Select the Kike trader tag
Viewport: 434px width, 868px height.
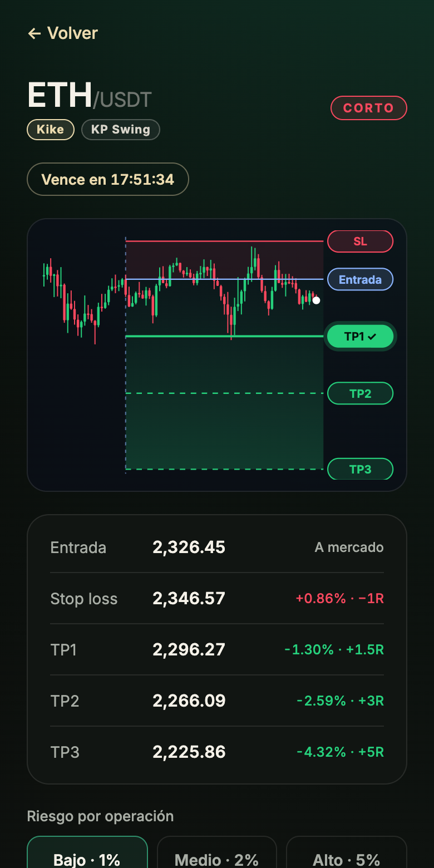click(x=51, y=130)
